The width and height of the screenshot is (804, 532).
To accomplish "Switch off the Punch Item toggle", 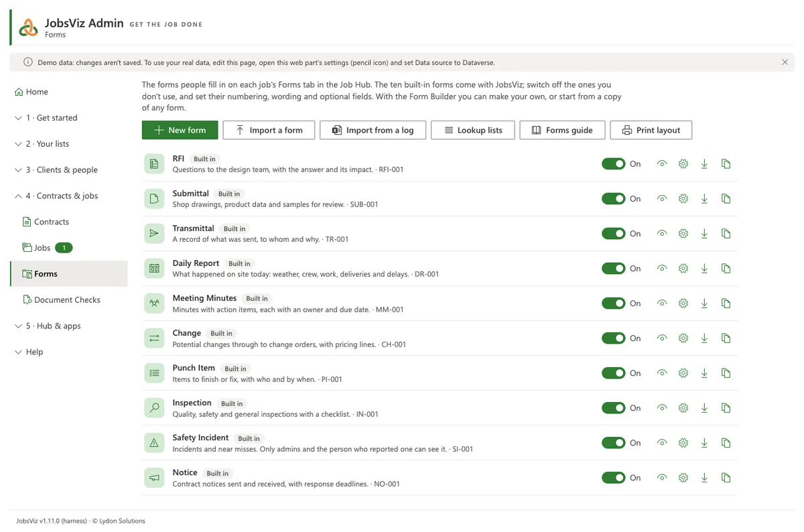I will 613,373.
